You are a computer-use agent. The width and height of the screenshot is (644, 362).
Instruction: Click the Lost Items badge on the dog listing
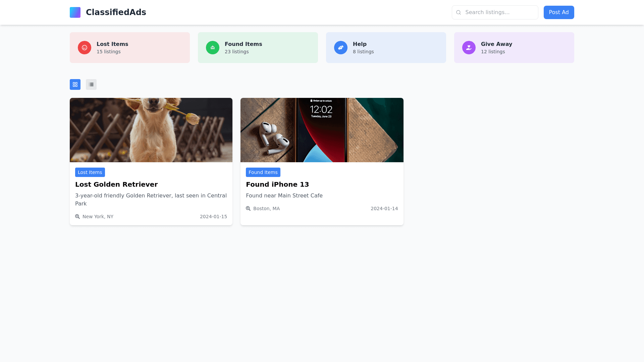pos(90,172)
